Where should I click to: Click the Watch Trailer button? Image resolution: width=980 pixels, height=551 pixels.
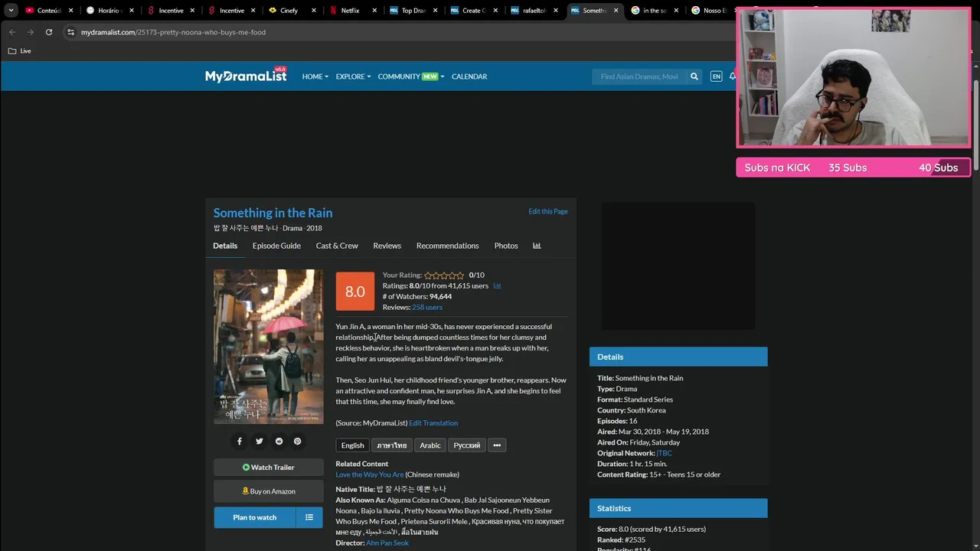pyautogui.click(x=268, y=468)
